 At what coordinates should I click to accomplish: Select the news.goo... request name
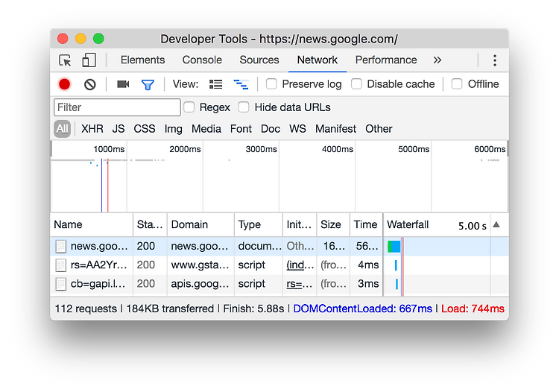(x=99, y=246)
